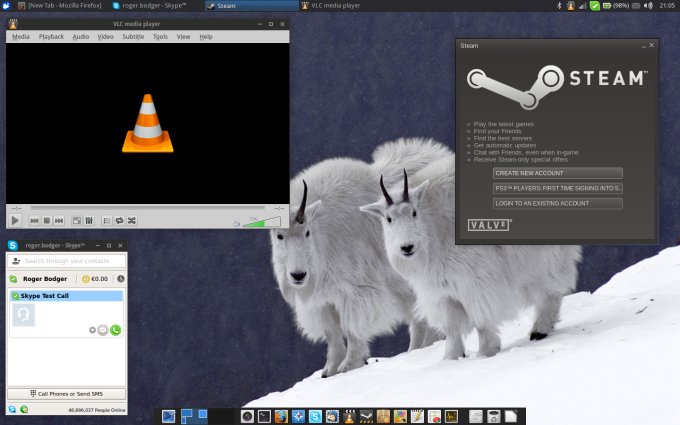Expand Skype Test Call options arrow
The width and height of the screenshot is (680, 425).
[93, 329]
